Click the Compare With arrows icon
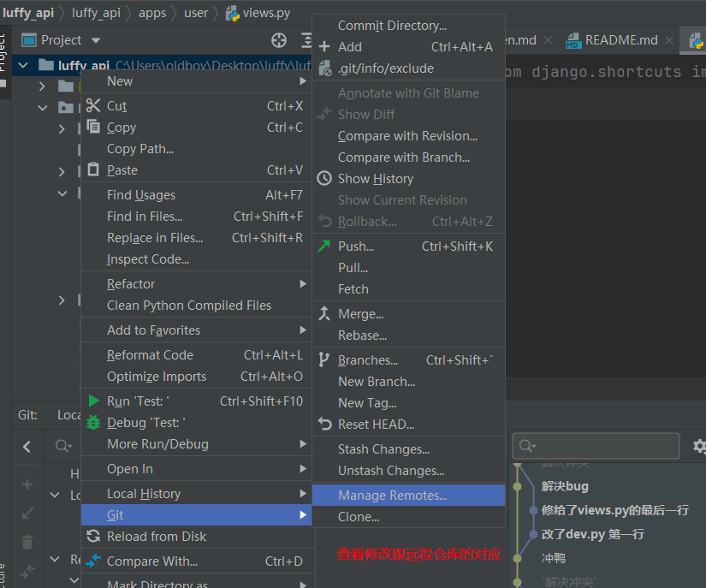The height and width of the screenshot is (588, 706). click(93, 561)
